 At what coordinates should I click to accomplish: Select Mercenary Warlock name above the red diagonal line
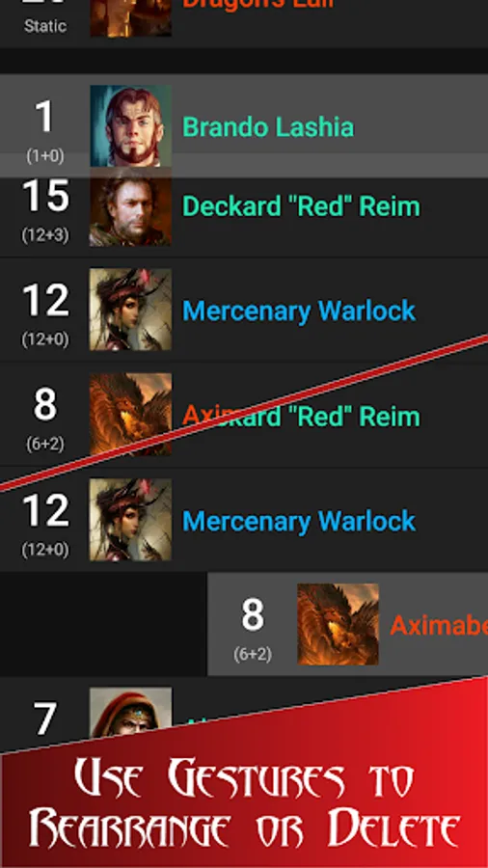click(x=299, y=311)
